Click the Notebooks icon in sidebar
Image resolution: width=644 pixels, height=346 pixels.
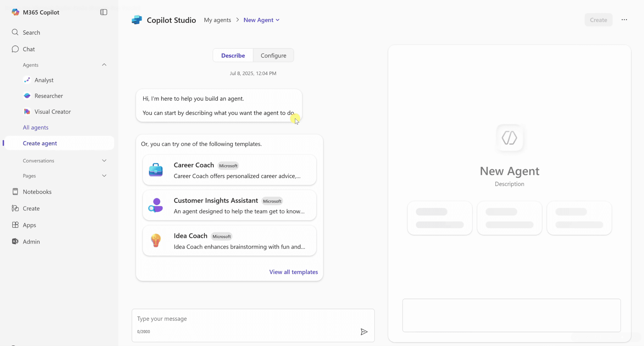[15, 191]
